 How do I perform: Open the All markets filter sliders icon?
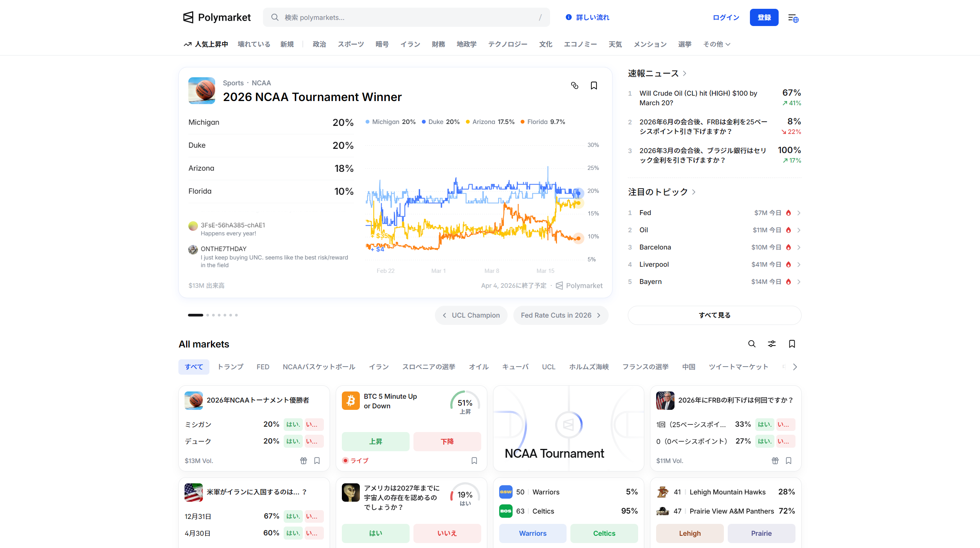coord(772,344)
